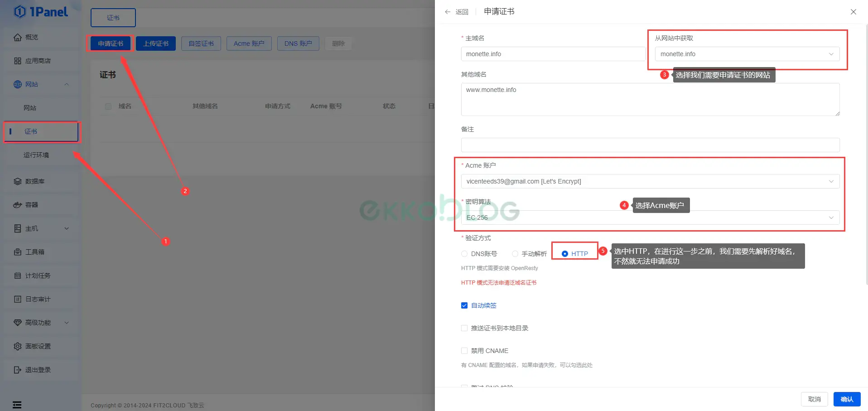The image size is (868, 411).
Task: Open the 密钥算法 EC 256 dropdown
Action: tap(650, 218)
